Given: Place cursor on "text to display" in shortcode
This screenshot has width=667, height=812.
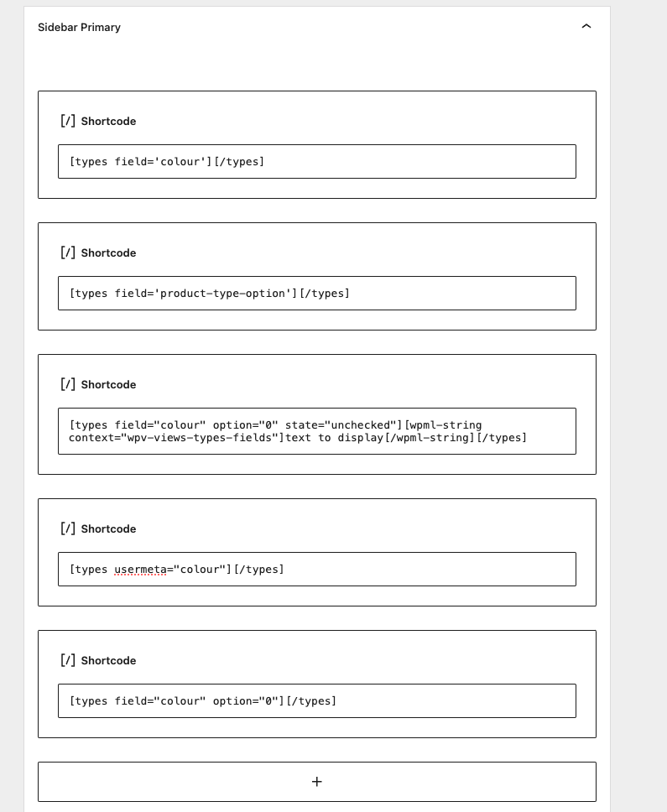Looking at the screenshot, I should pos(333,438).
